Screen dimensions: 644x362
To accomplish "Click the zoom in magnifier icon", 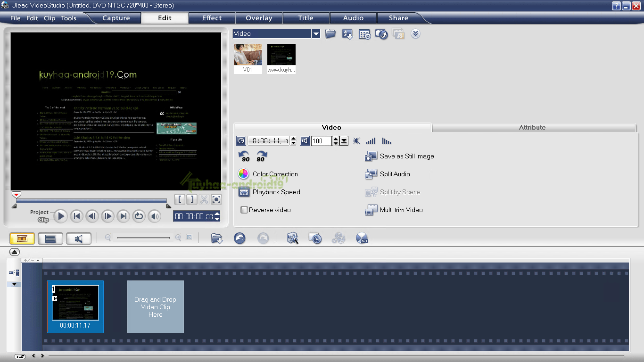I will [178, 238].
